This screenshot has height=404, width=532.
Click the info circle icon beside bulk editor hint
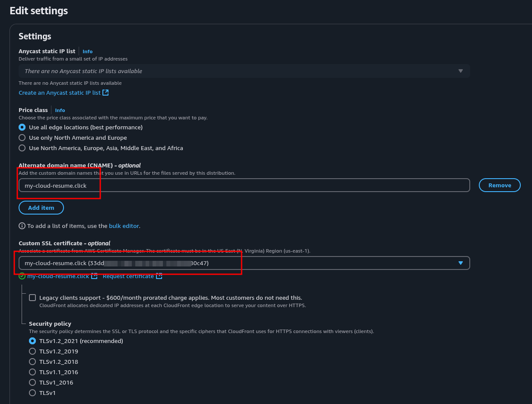pos(22,226)
